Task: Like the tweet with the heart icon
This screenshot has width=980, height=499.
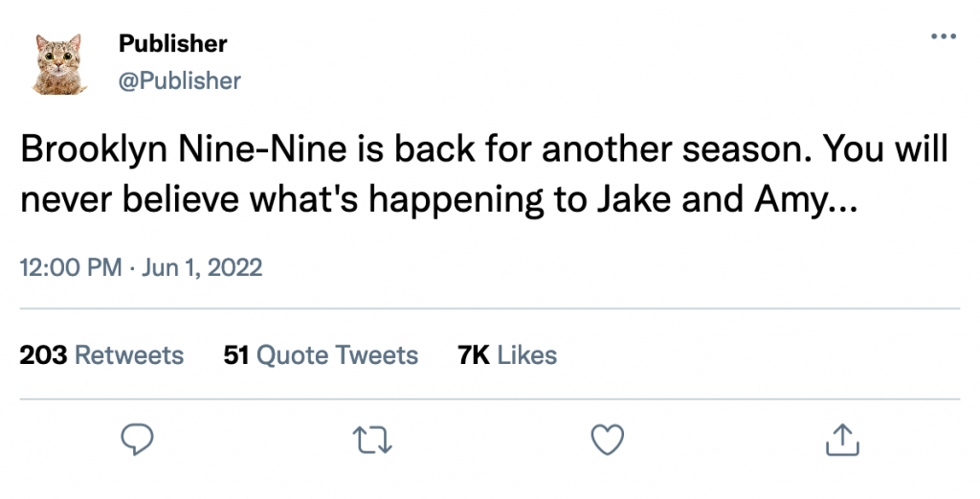Action: [606, 440]
